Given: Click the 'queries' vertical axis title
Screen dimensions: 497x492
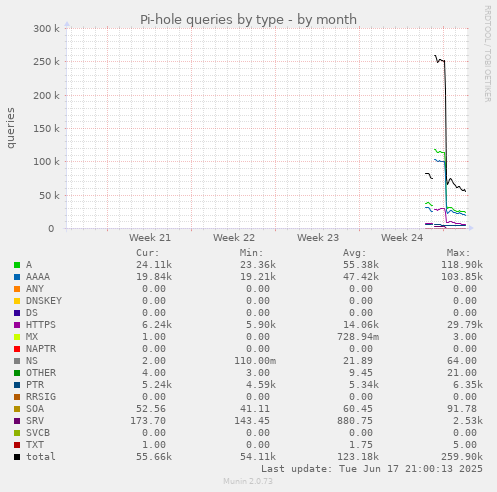Looking at the screenshot, I should [11, 128].
